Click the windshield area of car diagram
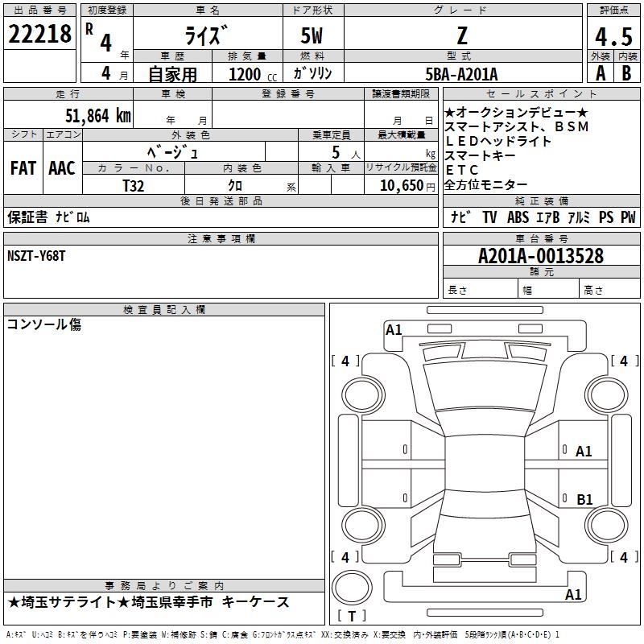 [x=485, y=387]
